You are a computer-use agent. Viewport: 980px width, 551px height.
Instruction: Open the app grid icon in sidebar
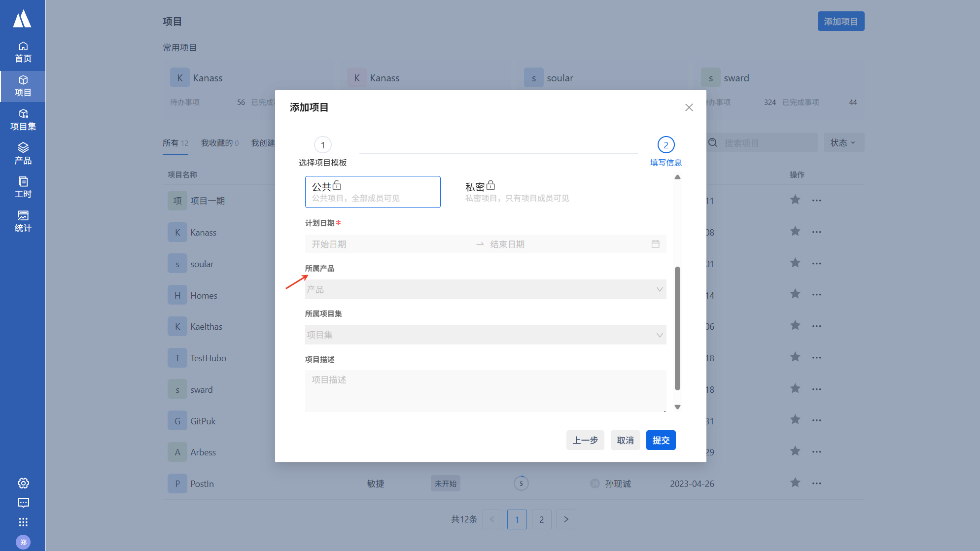pos(23,522)
